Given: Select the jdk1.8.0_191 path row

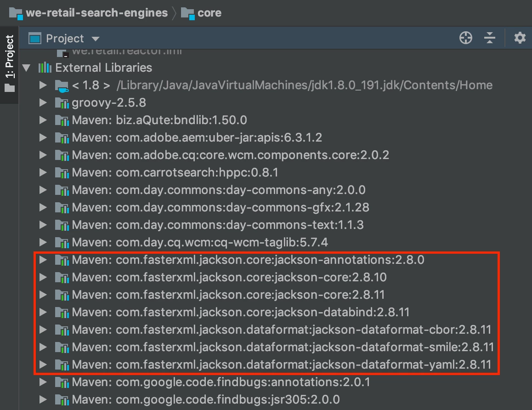Looking at the screenshot, I should point(304,85).
